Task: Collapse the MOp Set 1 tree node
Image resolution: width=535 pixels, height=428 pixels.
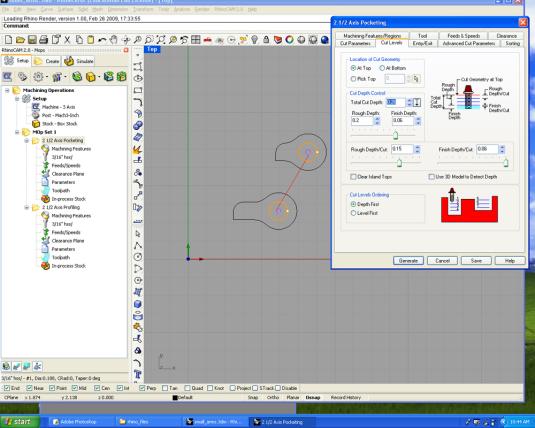Action: pos(17,132)
